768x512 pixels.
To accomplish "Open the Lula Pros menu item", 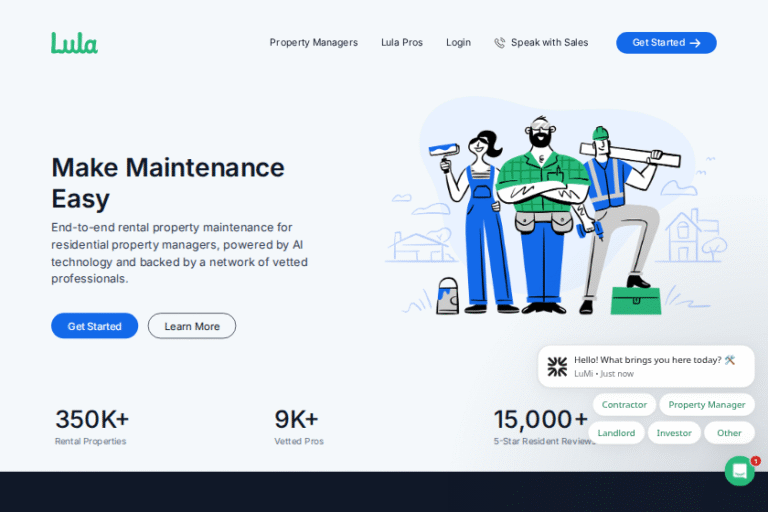I will click(401, 43).
